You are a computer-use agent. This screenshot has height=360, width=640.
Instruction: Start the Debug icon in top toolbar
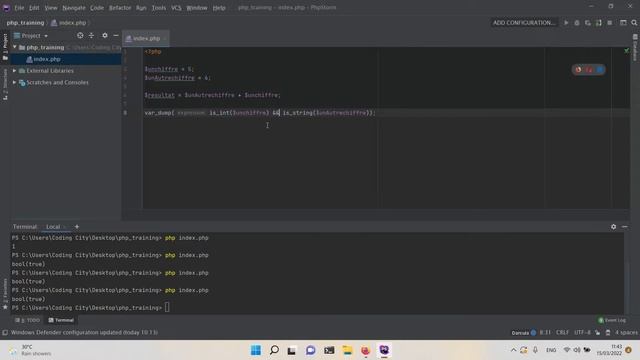pyautogui.click(x=577, y=23)
